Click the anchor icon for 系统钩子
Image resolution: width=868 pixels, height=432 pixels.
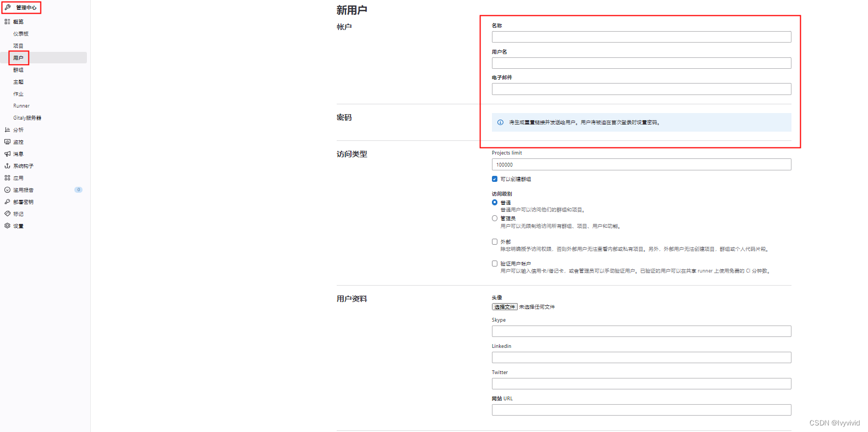[x=7, y=166]
